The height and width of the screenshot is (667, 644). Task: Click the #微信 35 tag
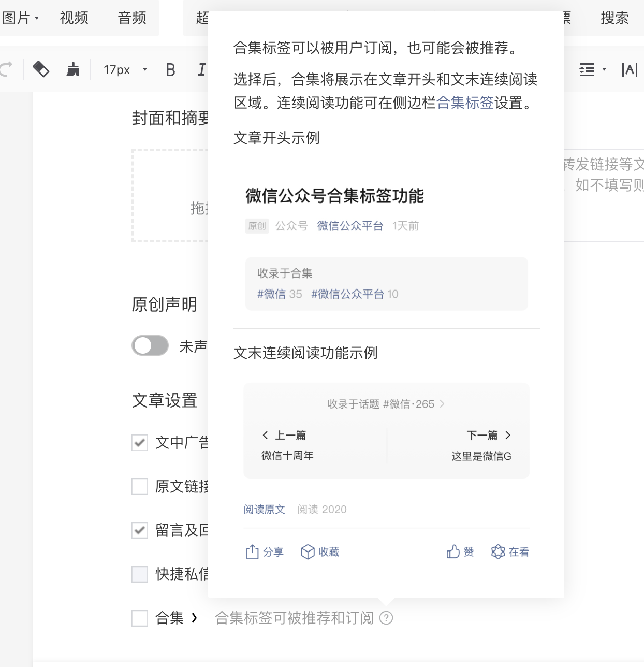(280, 294)
